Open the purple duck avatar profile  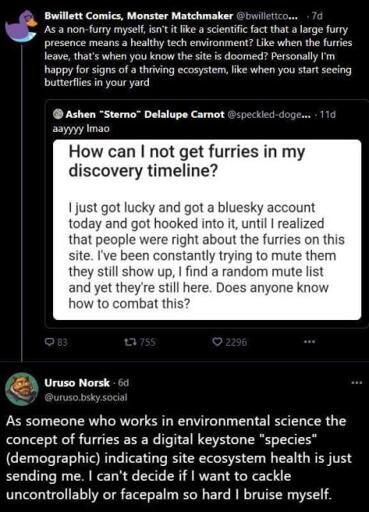click(x=21, y=26)
